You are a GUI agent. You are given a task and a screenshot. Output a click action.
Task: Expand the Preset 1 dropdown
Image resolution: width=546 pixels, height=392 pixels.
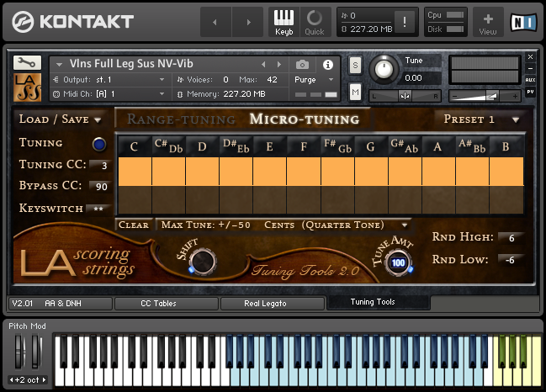pyautogui.click(x=482, y=119)
